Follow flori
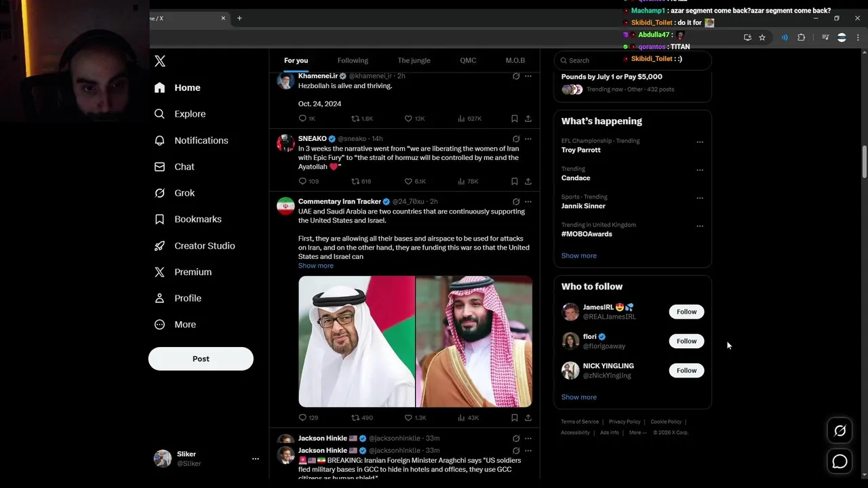Image resolution: width=868 pixels, height=488 pixels. [686, 341]
